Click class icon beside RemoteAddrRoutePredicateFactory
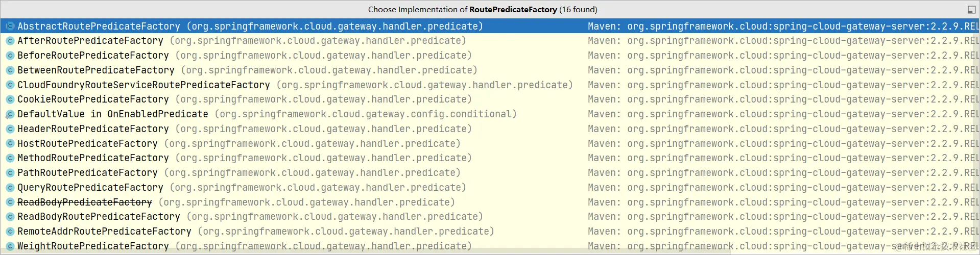The image size is (980, 255). click(x=10, y=232)
